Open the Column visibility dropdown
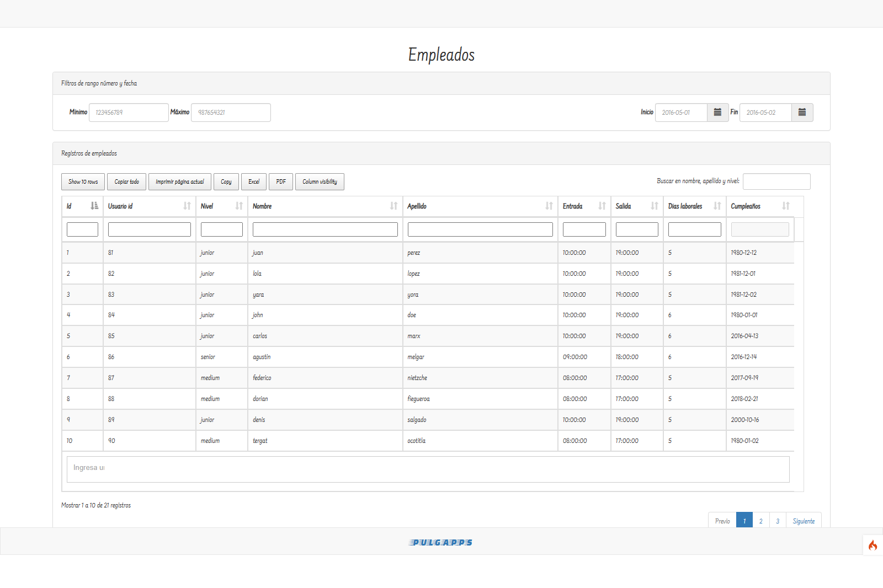The image size is (883, 588). click(x=320, y=181)
